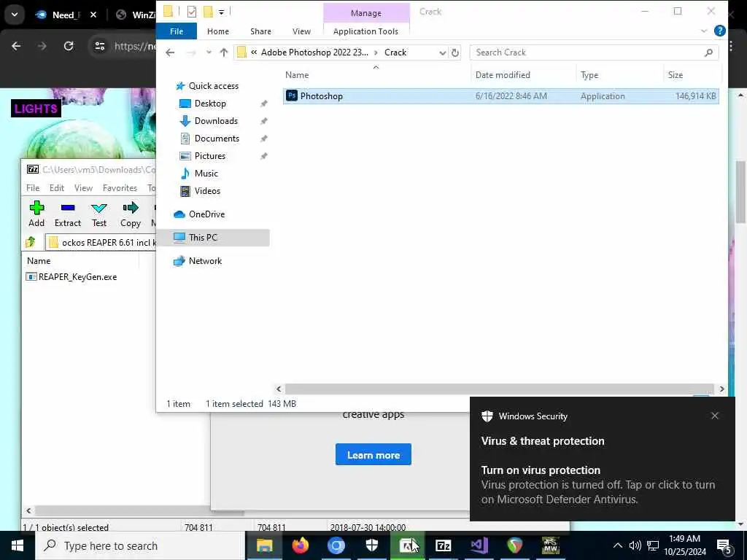This screenshot has width=747, height=560.
Task: Go back in the browser
Action: pyautogui.click(x=16, y=46)
